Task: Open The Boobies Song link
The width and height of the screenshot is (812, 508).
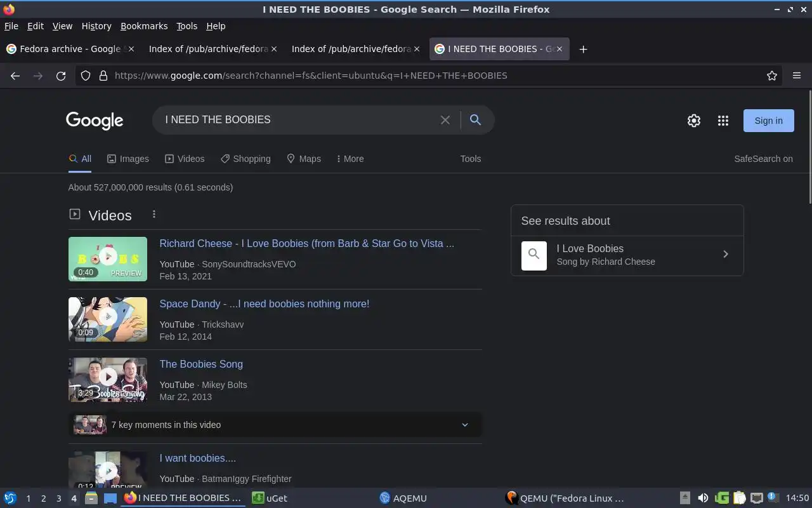Action: coord(201,364)
